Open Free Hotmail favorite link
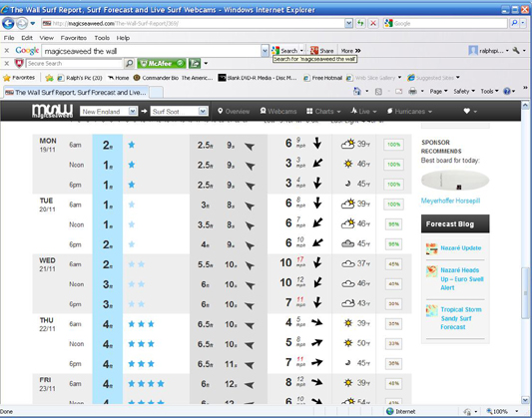 (x=322, y=78)
